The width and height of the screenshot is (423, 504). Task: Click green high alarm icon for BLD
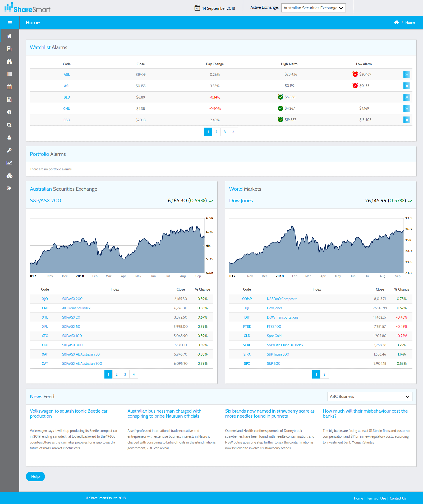(281, 97)
